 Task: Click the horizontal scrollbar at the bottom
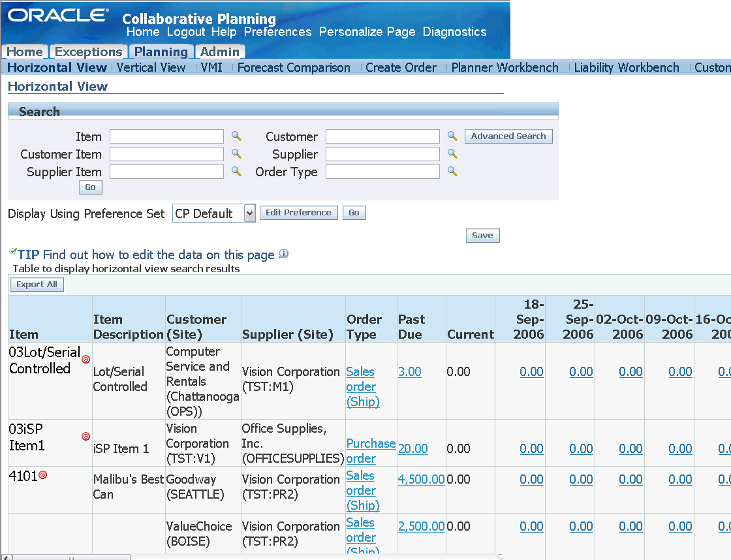tap(71, 557)
